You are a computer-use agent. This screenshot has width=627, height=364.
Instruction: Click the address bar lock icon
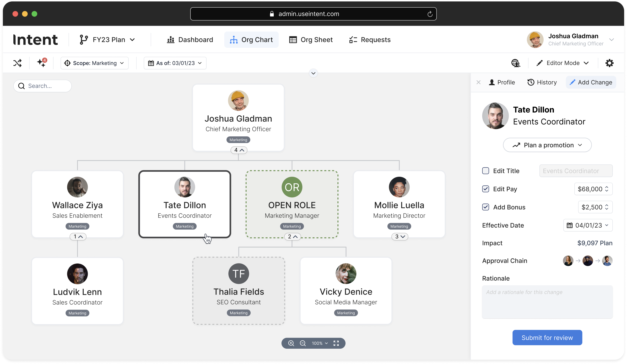point(272,14)
